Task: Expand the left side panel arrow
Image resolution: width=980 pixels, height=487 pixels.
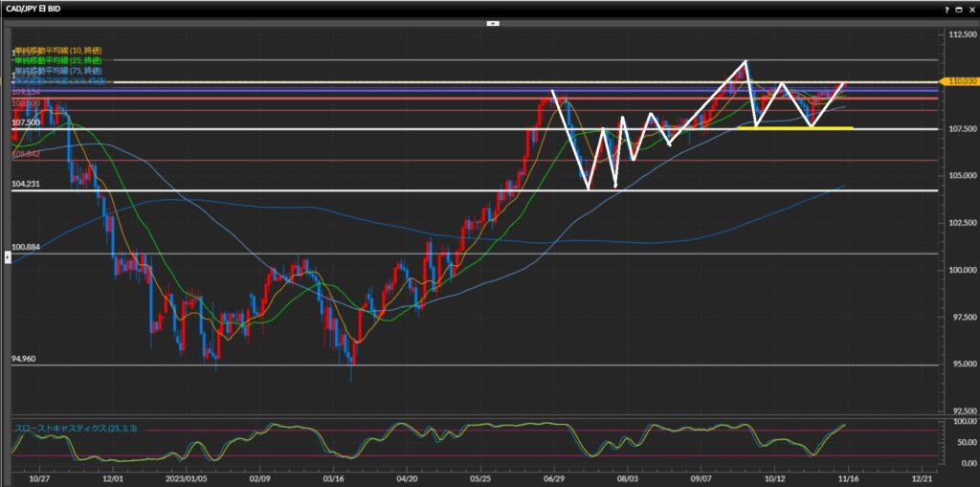Action: coord(8,257)
